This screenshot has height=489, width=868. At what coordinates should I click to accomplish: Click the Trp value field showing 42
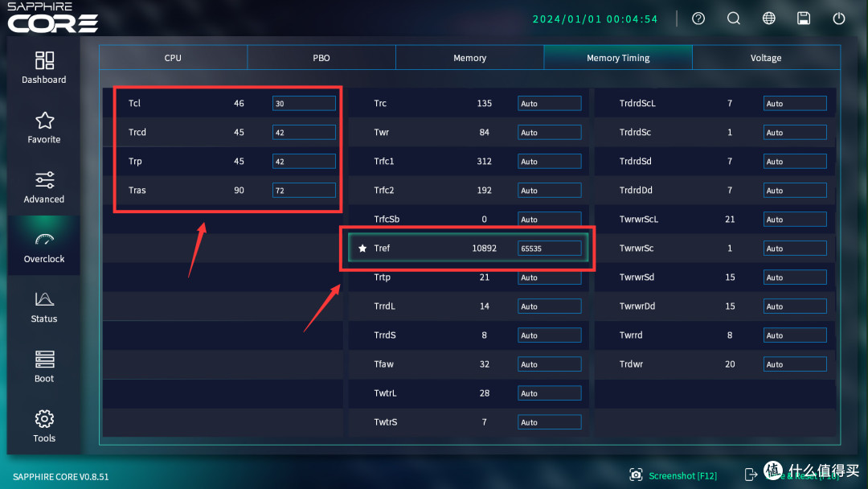pos(304,161)
